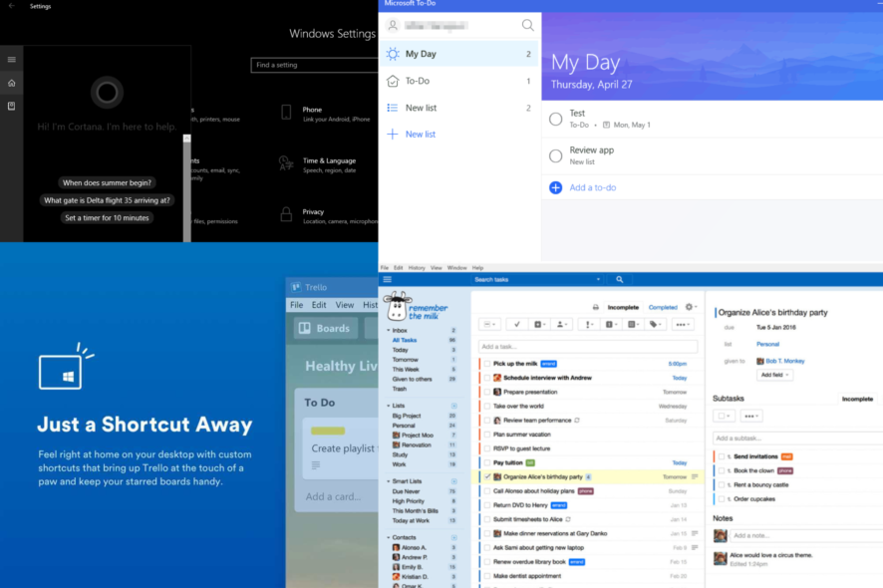Open the priority exclamation dropdown
Viewport: 883px width, 588px height.
[589, 325]
